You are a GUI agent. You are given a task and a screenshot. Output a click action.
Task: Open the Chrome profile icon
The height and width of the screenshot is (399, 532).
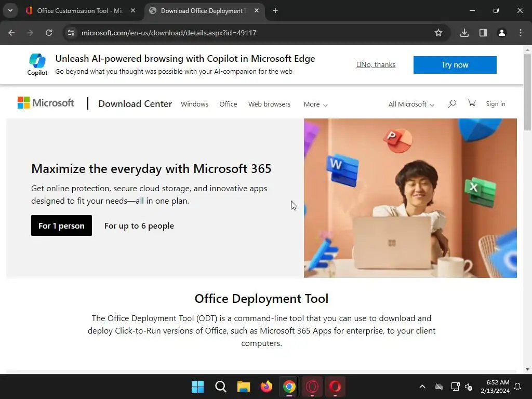tap(502, 33)
